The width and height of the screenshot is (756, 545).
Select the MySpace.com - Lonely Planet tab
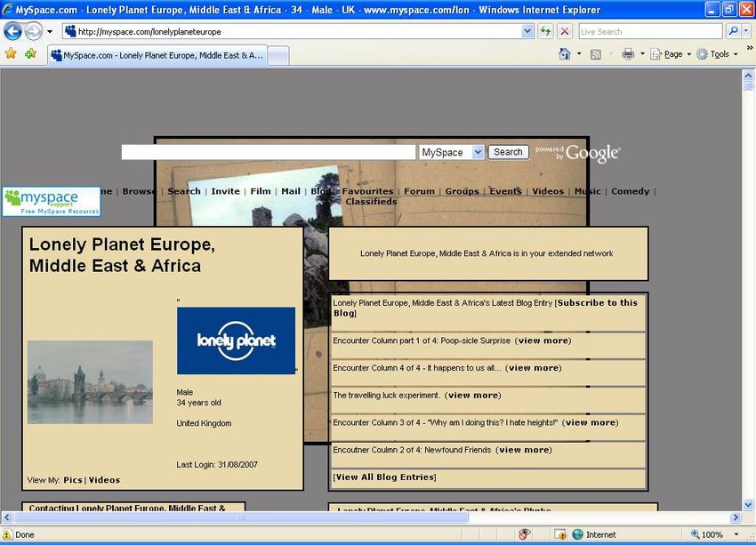157,55
